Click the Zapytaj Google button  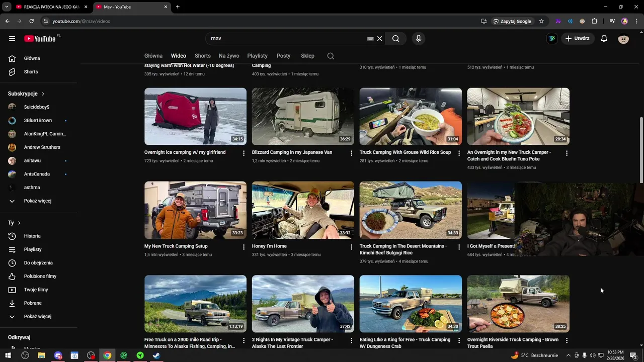(x=512, y=21)
